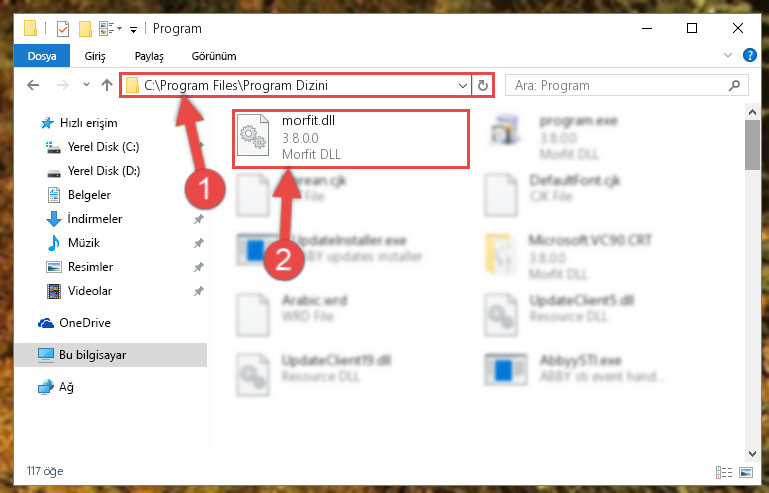769x493 pixels.
Task: Select the morfit.dll file
Action: coord(351,139)
